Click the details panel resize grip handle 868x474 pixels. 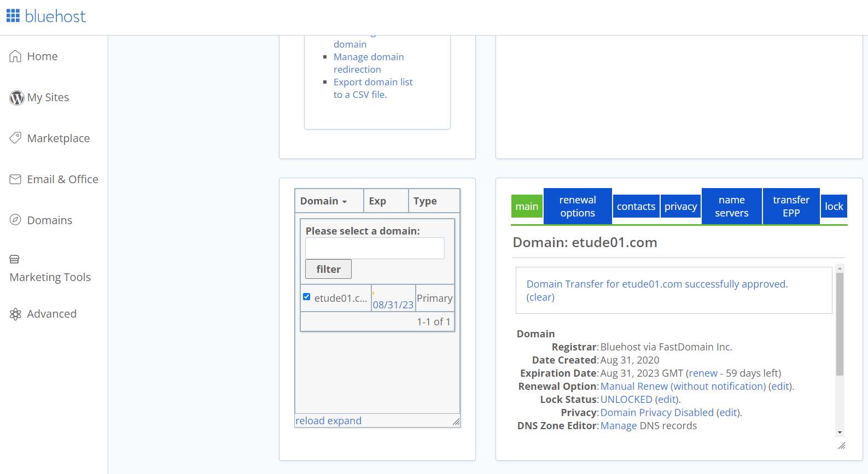click(842, 446)
